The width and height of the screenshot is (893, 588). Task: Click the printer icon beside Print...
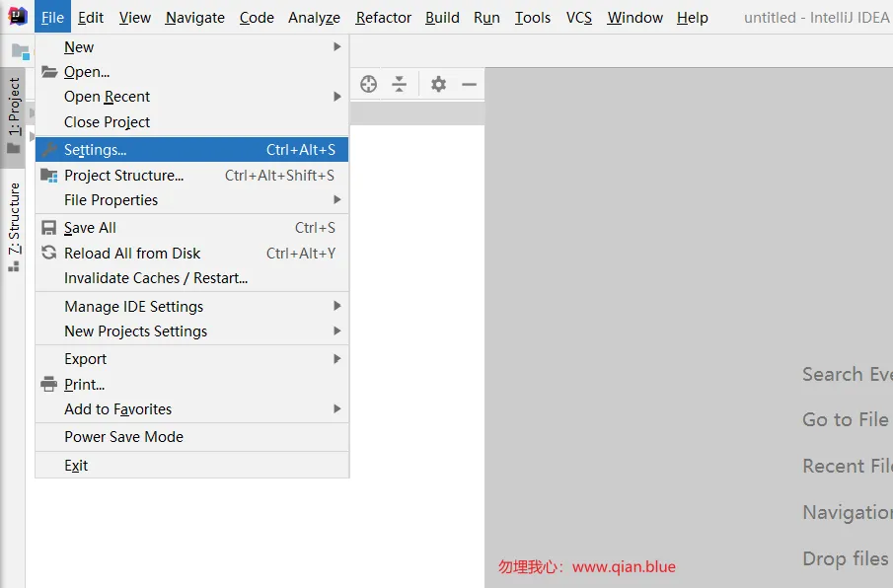coord(49,384)
